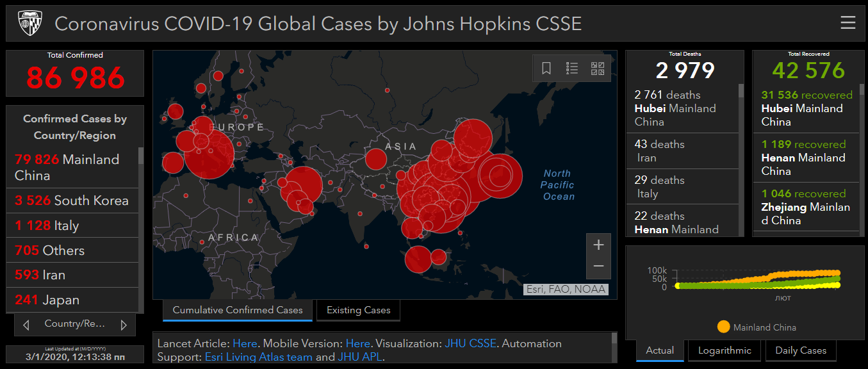Select the Actual chart tab
Viewport: 868px width, 369px height.
[x=660, y=350]
